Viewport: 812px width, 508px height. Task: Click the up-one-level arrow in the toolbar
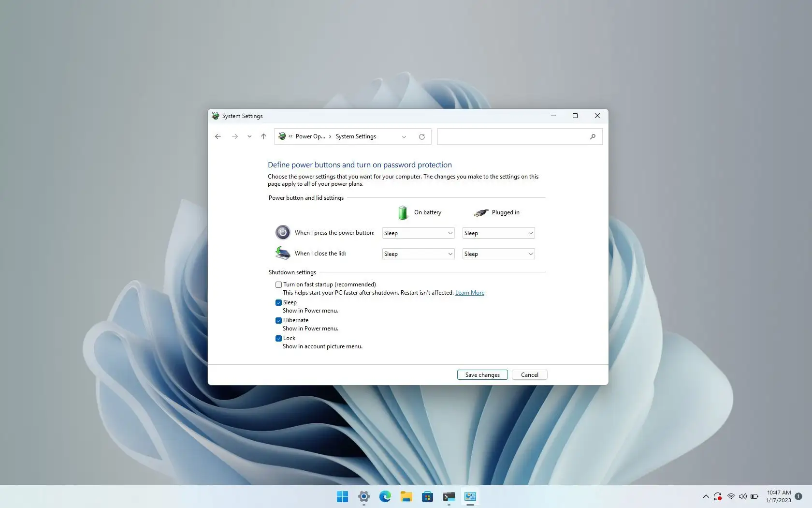(263, 136)
